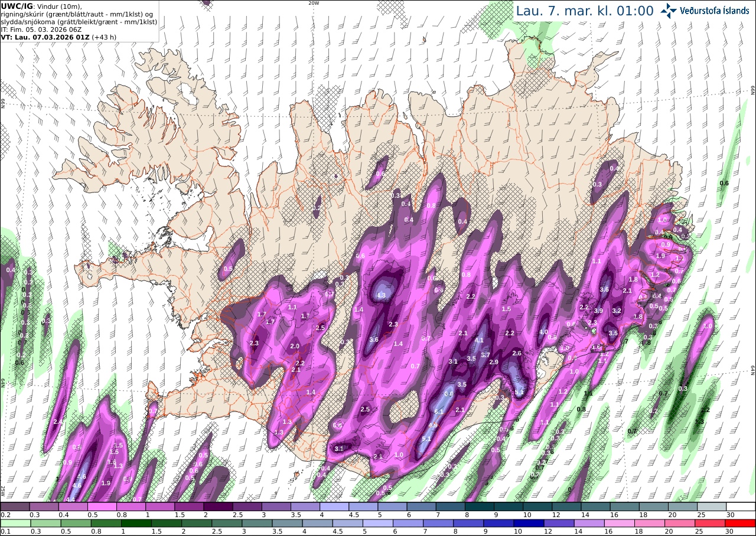Click the '6.1' snowfall value on the map
Screen dimensions: 756x536
(439, 411)
